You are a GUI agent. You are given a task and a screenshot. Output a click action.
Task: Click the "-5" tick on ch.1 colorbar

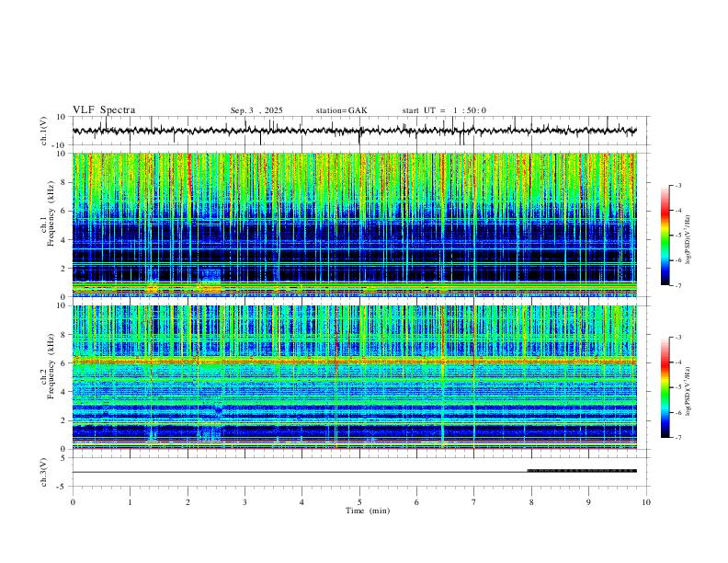677,236
